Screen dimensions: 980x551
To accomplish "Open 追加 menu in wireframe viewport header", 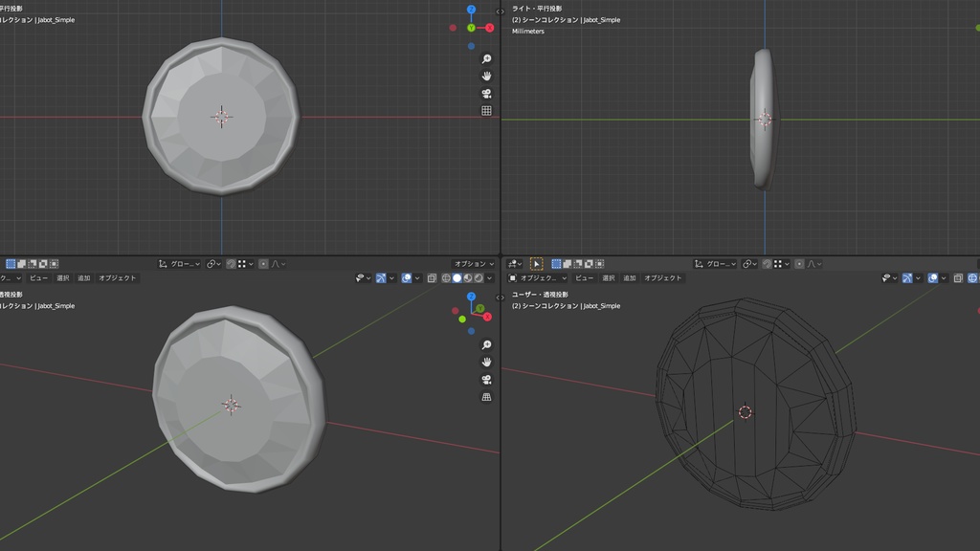I will (x=630, y=278).
